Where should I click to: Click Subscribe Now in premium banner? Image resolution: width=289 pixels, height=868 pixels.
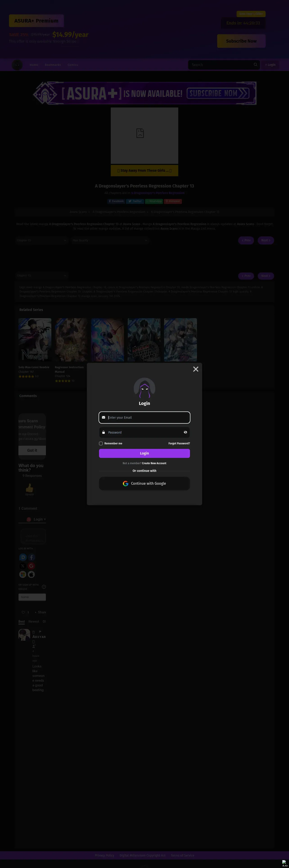point(241,41)
